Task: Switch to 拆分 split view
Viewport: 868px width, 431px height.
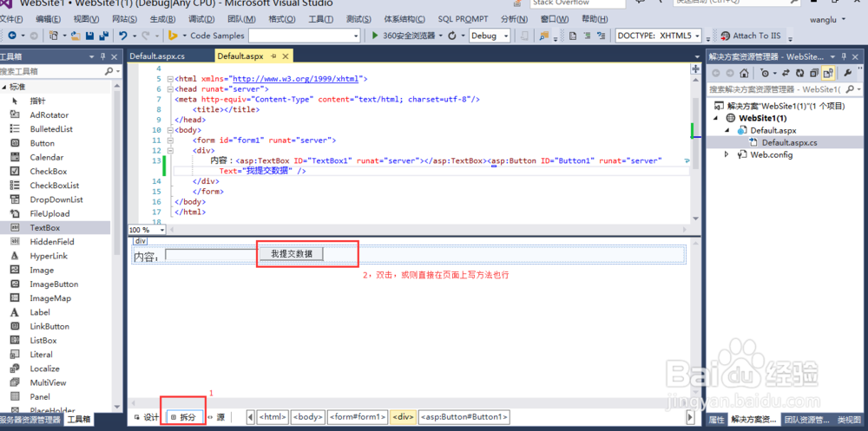Action: pyautogui.click(x=183, y=417)
